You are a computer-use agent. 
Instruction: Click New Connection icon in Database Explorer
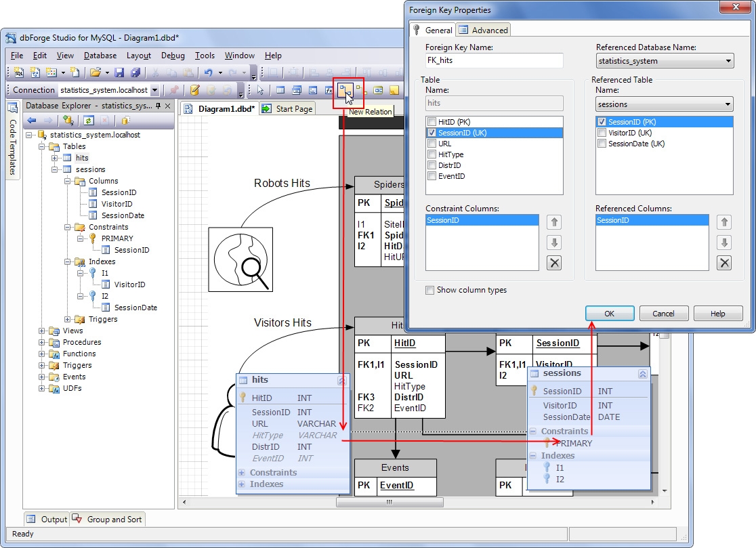coord(68,121)
